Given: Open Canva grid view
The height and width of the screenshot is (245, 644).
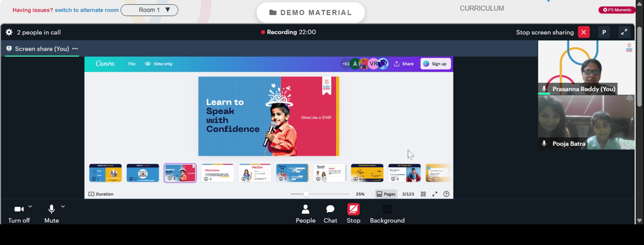Looking at the screenshot, I should click(423, 194).
